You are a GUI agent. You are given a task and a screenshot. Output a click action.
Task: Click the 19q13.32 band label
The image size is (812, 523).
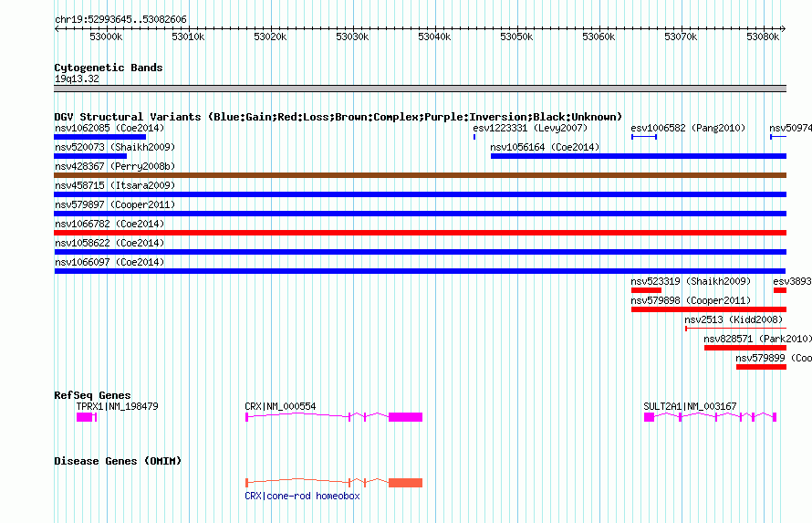click(x=77, y=78)
